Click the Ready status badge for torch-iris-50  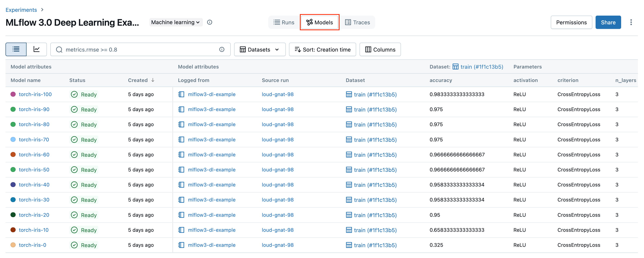click(x=84, y=169)
